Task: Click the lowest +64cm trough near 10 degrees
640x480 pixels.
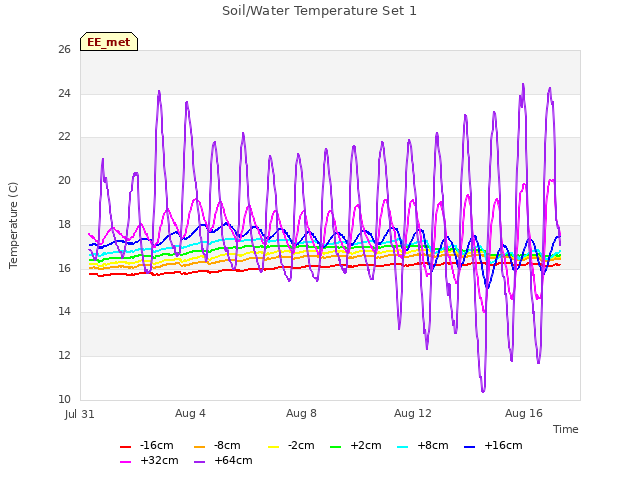Action: [483, 391]
